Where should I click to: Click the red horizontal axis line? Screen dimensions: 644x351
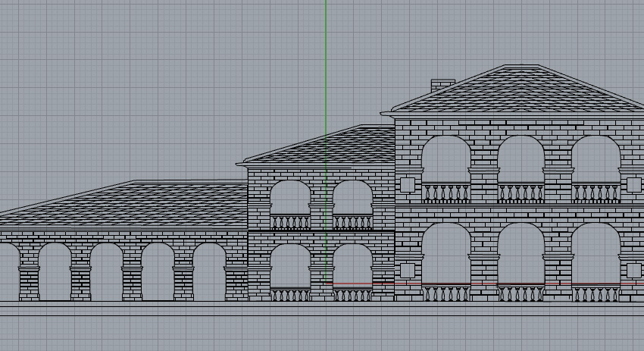click(485, 284)
